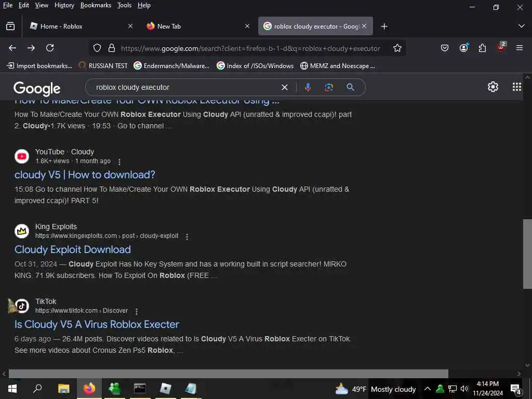Open the Edit menu
The image size is (532, 399).
point(23,5)
